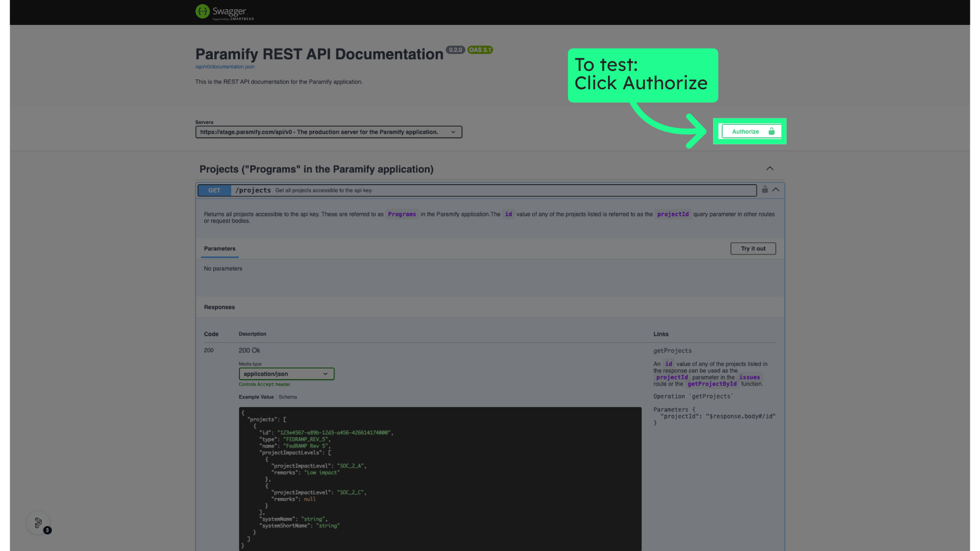
Task: Click the Authorize button
Action: 751,132
